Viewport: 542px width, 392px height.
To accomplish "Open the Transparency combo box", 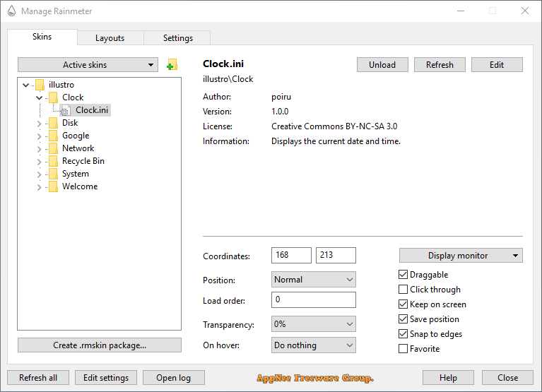I will coord(314,324).
